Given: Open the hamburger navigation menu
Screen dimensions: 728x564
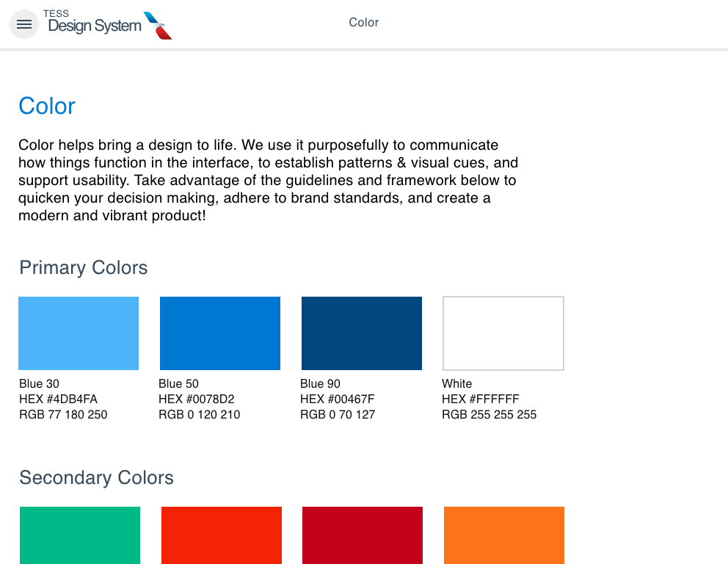Looking at the screenshot, I should pos(24,24).
